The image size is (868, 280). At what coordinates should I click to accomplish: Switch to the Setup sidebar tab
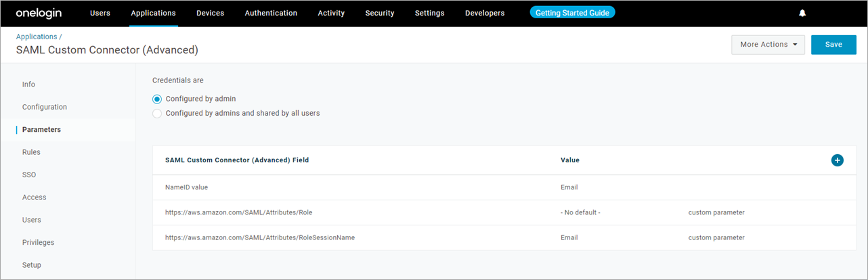point(32,265)
